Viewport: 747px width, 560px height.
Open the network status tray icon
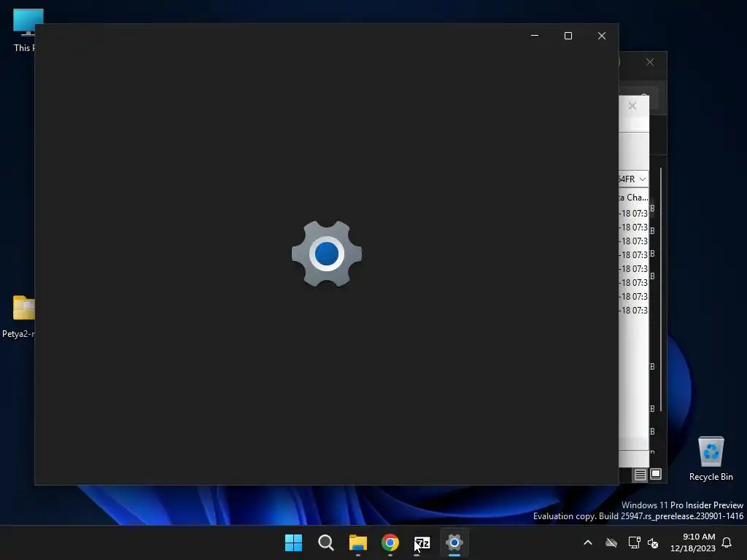pyautogui.click(x=634, y=542)
